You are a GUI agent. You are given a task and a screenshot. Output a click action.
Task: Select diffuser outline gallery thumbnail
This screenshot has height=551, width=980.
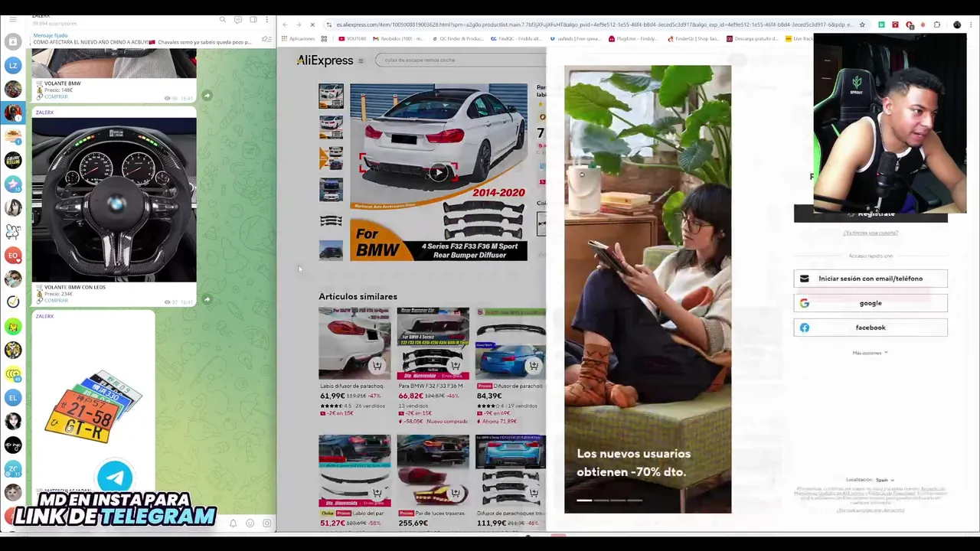331,220
